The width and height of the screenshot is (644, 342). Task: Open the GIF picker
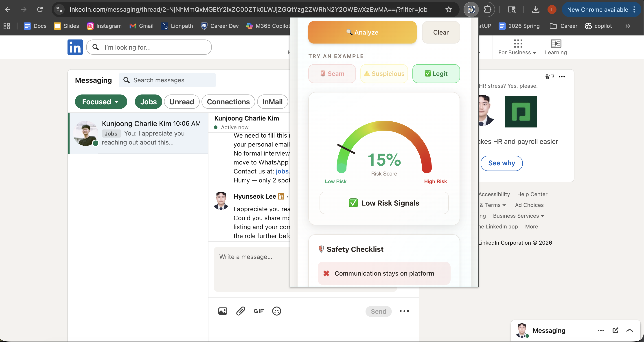(x=258, y=311)
